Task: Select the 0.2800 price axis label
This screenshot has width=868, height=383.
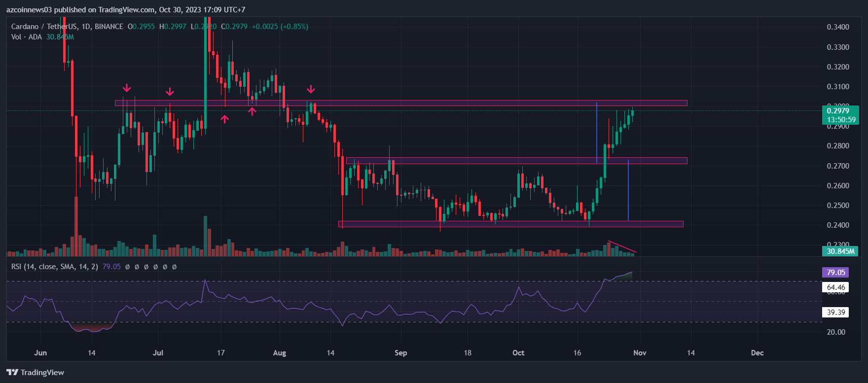Action: click(x=838, y=146)
